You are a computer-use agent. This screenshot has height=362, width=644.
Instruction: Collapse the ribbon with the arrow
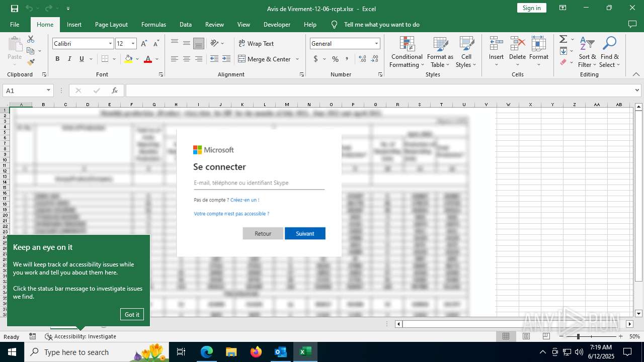(x=636, y=74)
